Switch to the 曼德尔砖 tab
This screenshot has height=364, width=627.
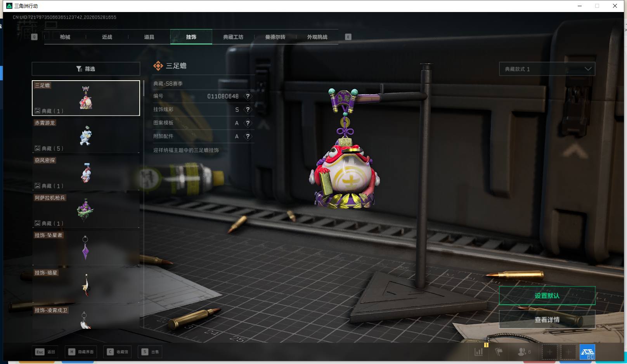pyautogui.click(x=275, y=37)
